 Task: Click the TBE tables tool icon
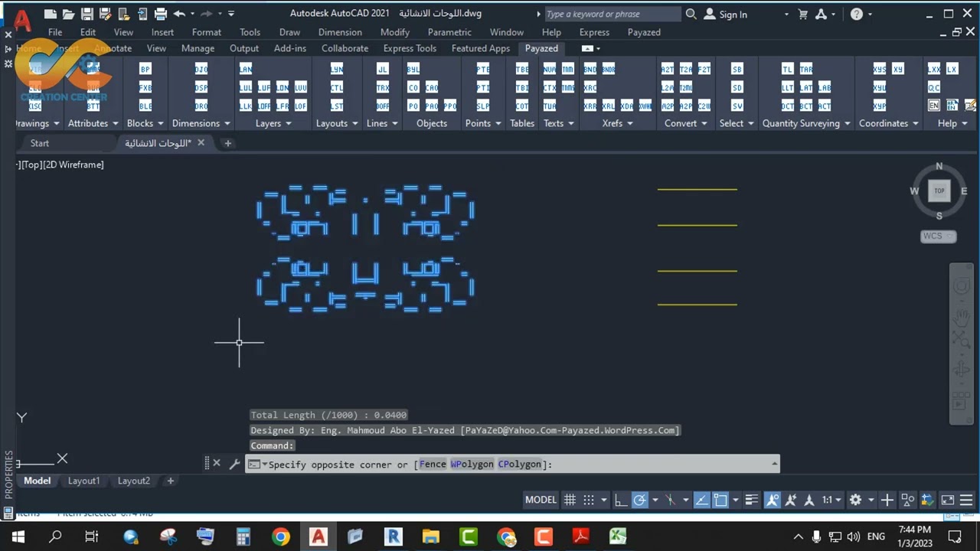(x=522, y=69)
